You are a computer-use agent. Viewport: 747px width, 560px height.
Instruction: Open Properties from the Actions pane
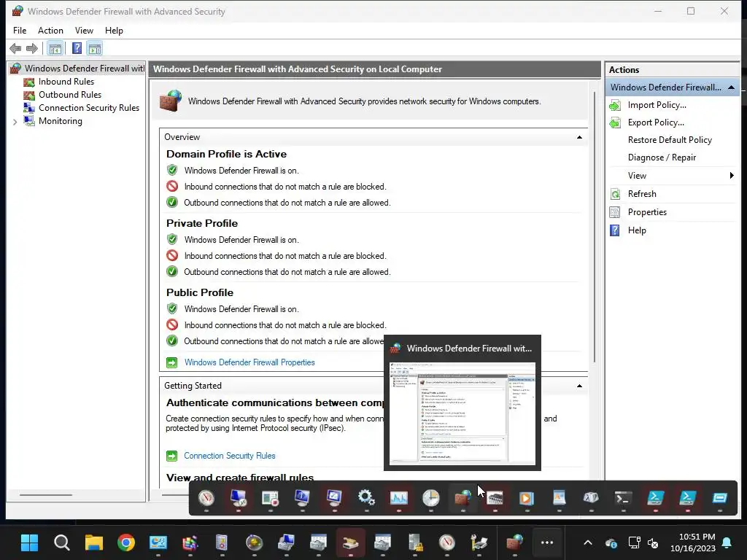pos(647,212)
